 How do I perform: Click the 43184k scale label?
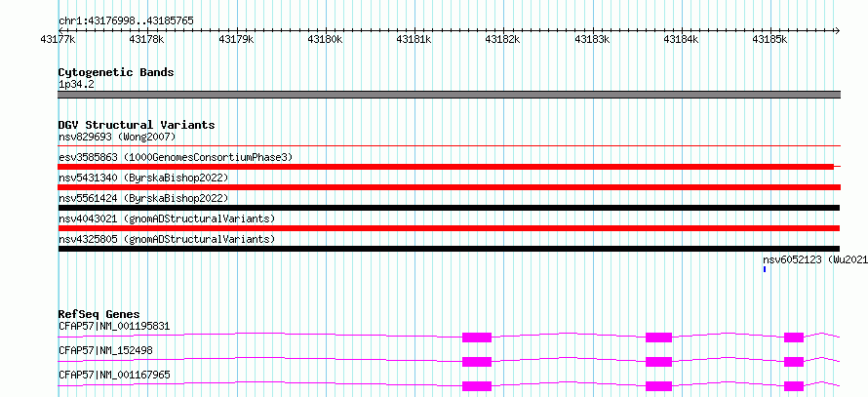click(x=681, y=39)
